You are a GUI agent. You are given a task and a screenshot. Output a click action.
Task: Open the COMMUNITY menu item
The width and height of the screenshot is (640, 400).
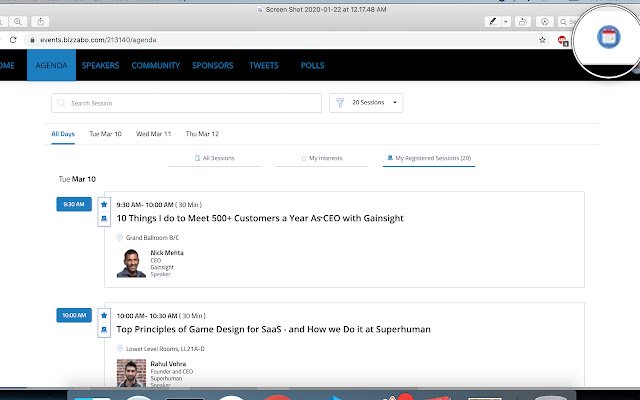click(156, 65)
